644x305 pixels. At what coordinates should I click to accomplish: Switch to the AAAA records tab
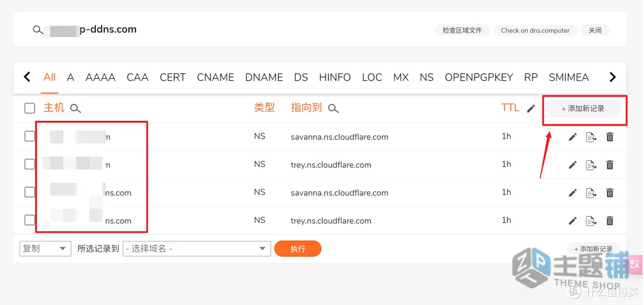coord(100,77)
